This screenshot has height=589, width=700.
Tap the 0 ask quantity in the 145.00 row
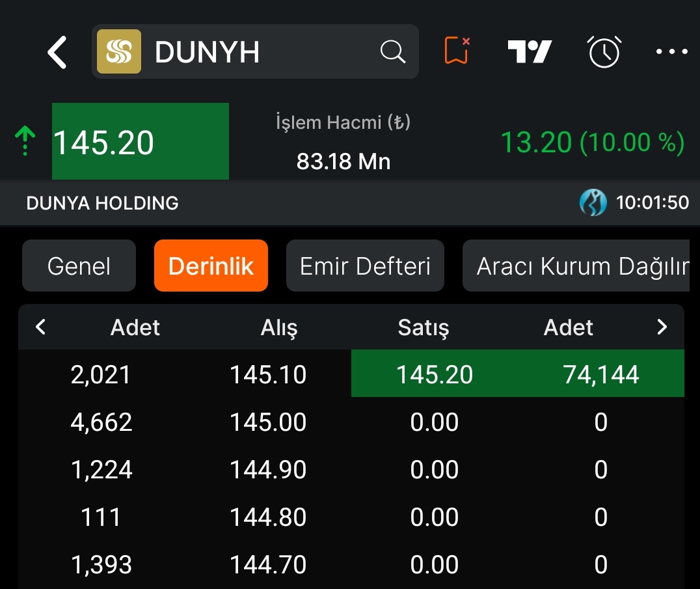(x=601, y=422)
